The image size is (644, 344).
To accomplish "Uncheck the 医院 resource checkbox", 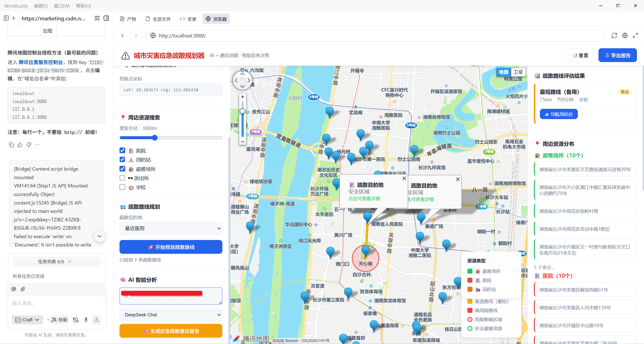I will (122, 150).
